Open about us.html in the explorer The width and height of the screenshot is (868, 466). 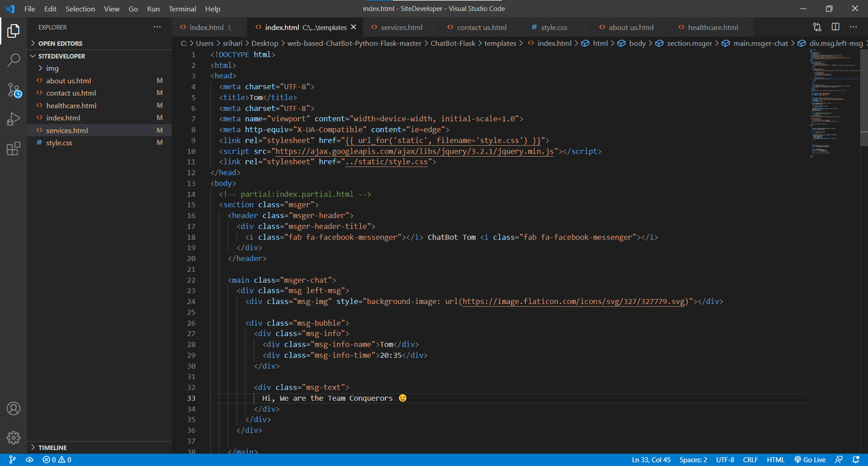99,81
